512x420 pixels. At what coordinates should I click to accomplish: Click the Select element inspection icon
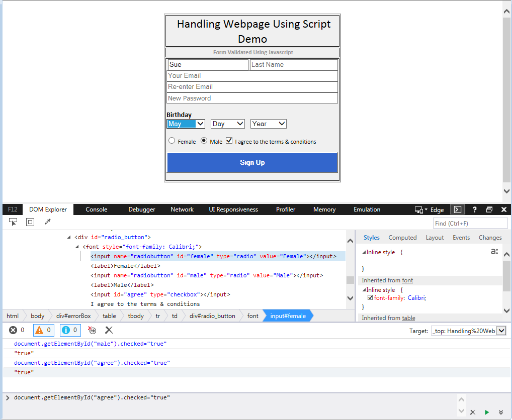point(13,222)
